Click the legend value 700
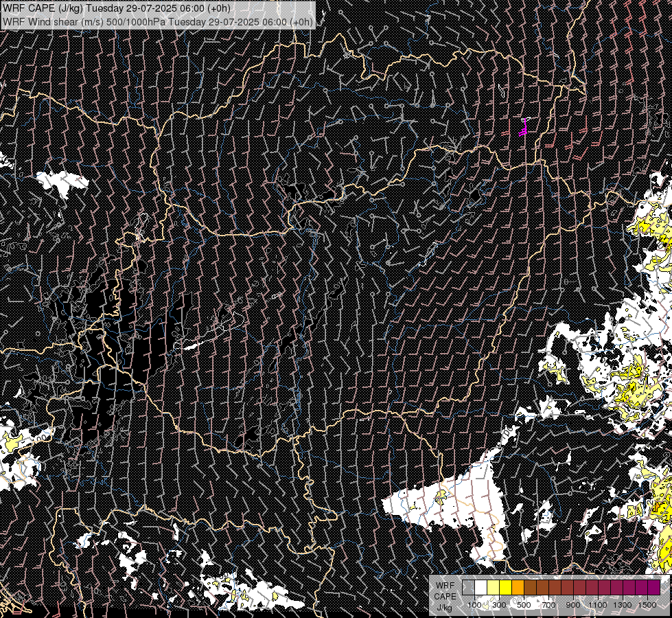This screenshot has width=672, height=618. 549,605
